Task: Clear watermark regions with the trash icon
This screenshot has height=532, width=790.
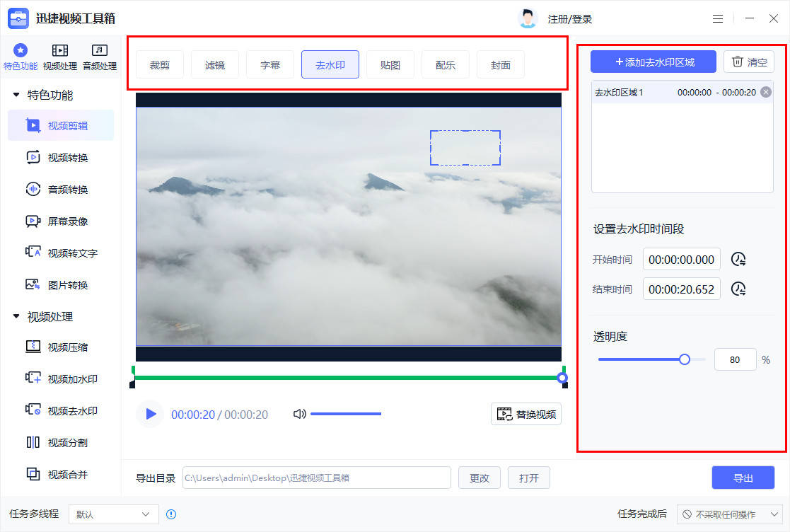Action: point(749,62)
